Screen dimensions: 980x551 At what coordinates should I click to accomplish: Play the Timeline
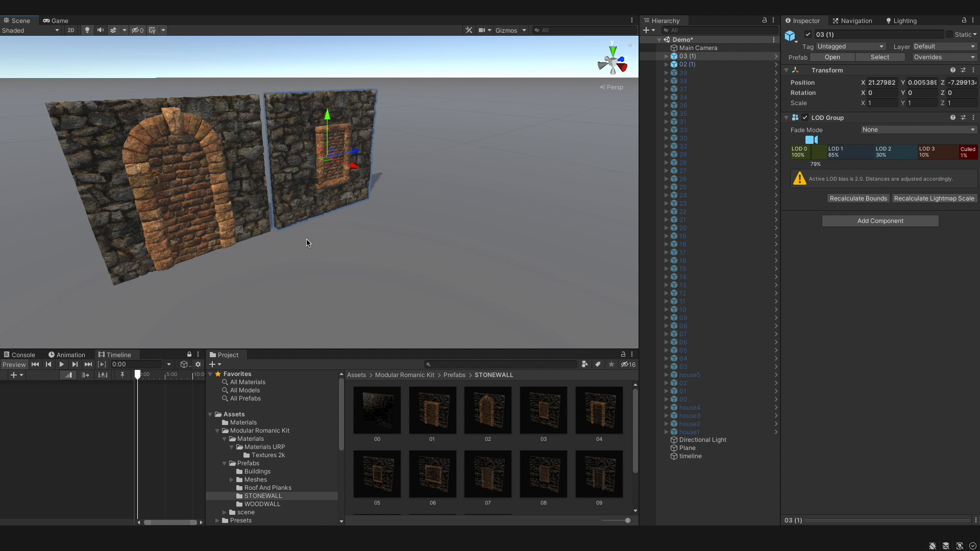point(62,364)
